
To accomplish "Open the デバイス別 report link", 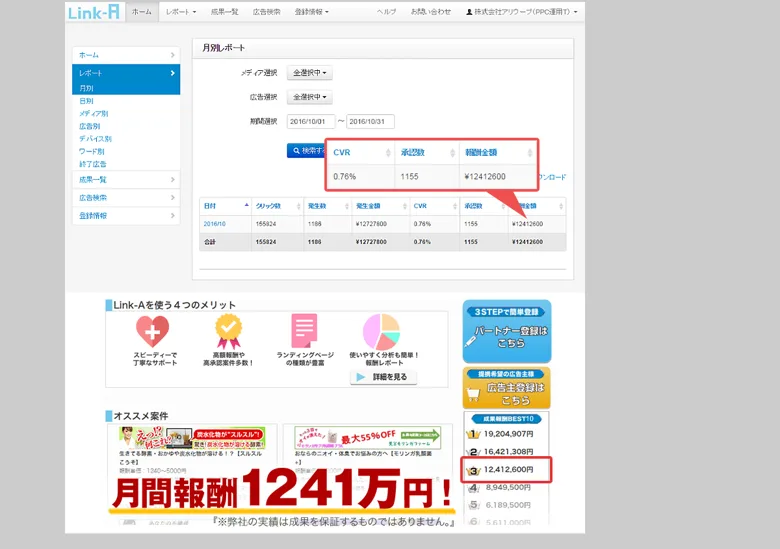I will tap(95, 139).
